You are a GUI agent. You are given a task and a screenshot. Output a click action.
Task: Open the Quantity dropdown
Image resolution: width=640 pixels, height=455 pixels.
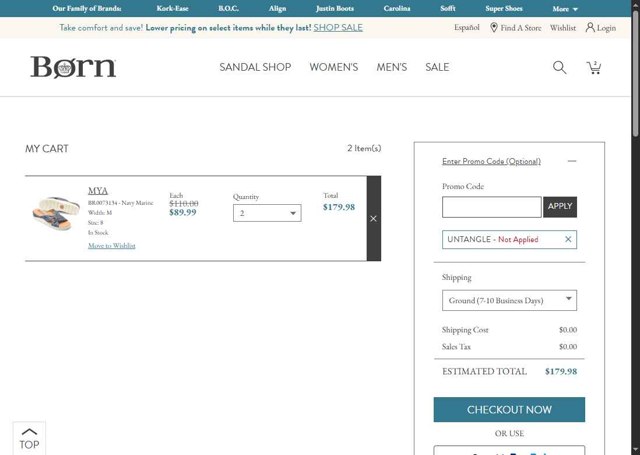click(x=267, y=213)
